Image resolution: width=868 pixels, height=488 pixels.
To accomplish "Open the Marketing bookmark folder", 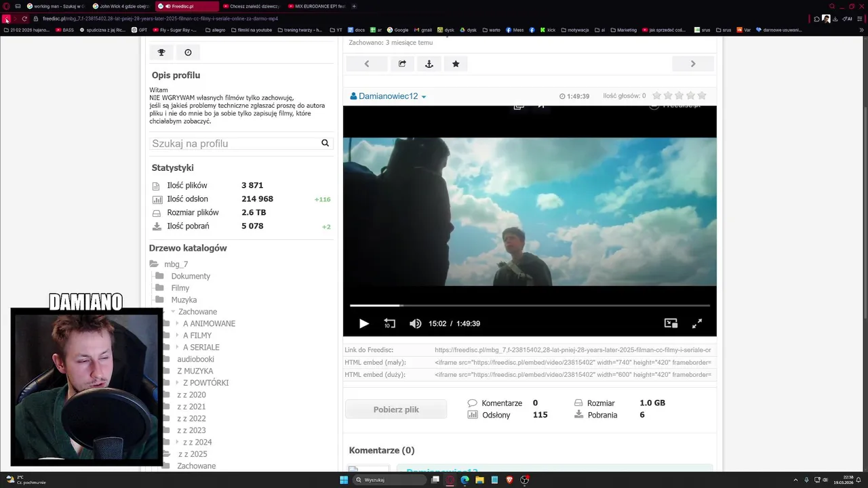I will pos(624,30).
